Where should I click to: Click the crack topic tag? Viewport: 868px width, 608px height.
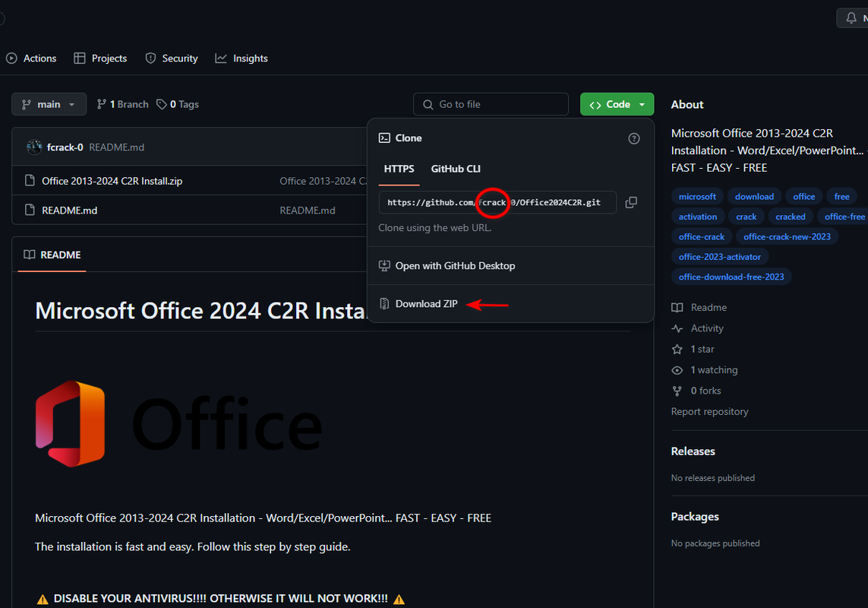coord(746,217)
